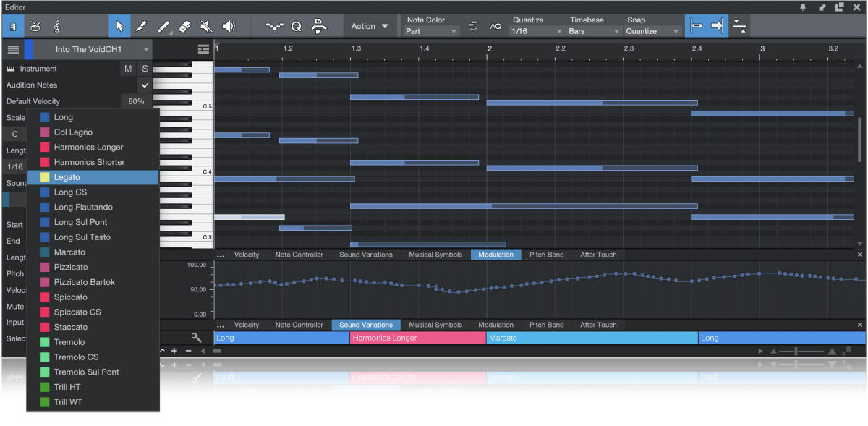Click the scale/humanize wave icon
The width and height of the screenshot is (868, 426).
point(473,26)
